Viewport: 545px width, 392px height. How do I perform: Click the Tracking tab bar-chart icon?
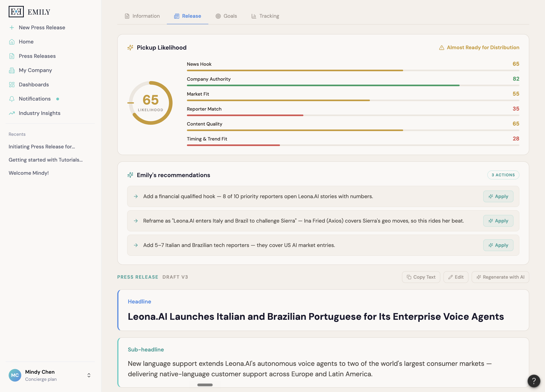click(254, 16)
